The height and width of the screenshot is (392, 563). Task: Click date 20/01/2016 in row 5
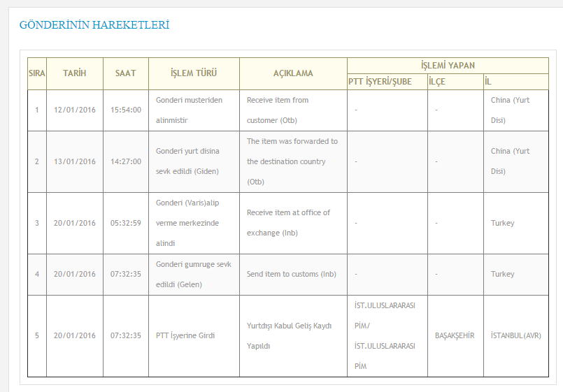coord(75,335)
